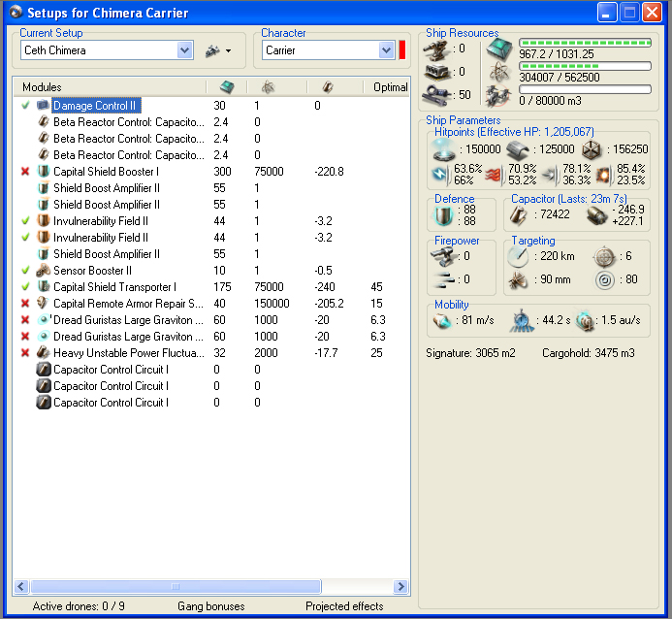Click the powergrid column header icon

point(268,87)
